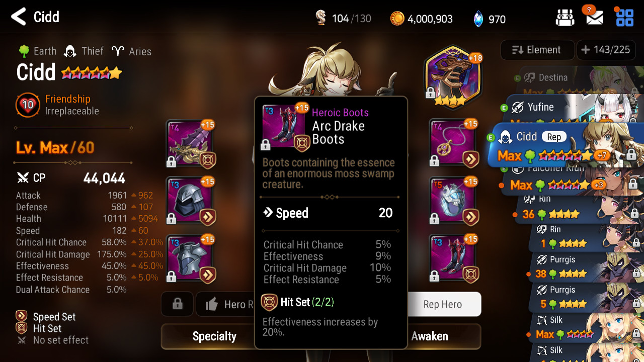Select the equipped ring slot
The image size is (644, 362).
[x=454, y=202]
